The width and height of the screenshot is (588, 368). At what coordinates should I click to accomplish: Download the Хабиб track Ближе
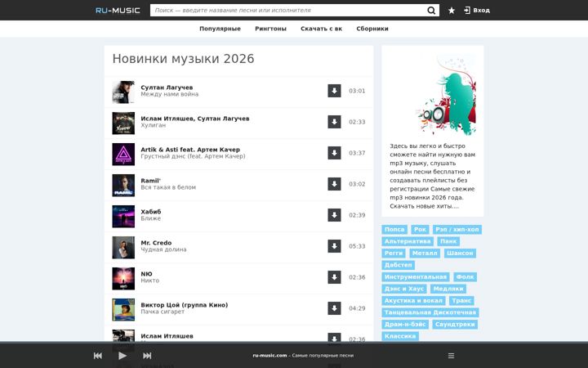334,215
